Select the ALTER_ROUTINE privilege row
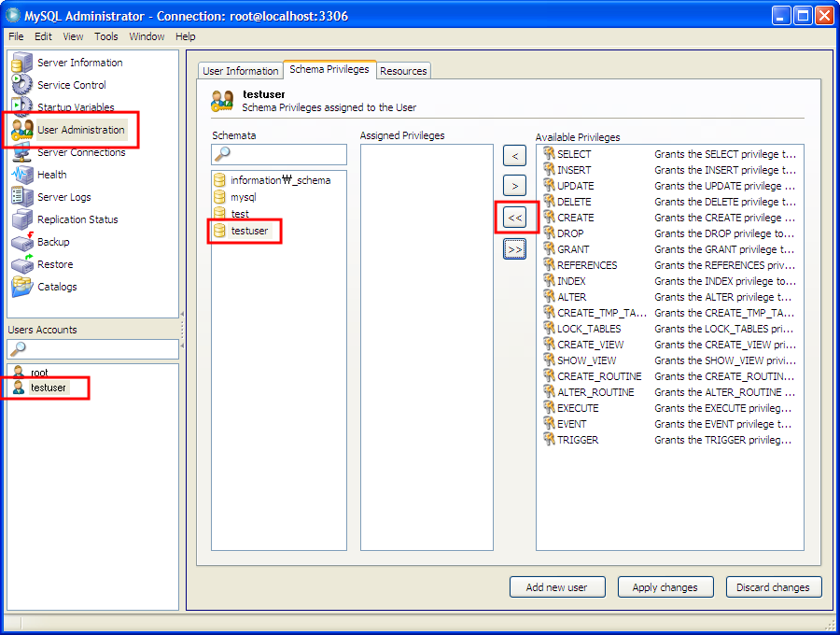Image resolution: width=840 pixels, height=635 pixels. coord(669,392)
